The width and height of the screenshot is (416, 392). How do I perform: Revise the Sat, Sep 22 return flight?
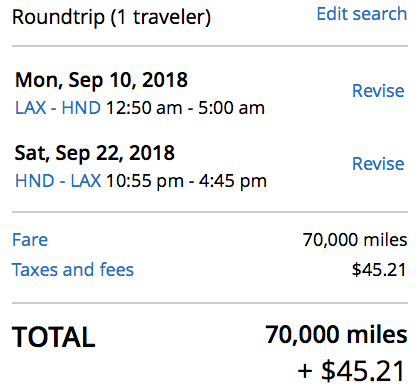pyautogui.click(x=378, y=164)
